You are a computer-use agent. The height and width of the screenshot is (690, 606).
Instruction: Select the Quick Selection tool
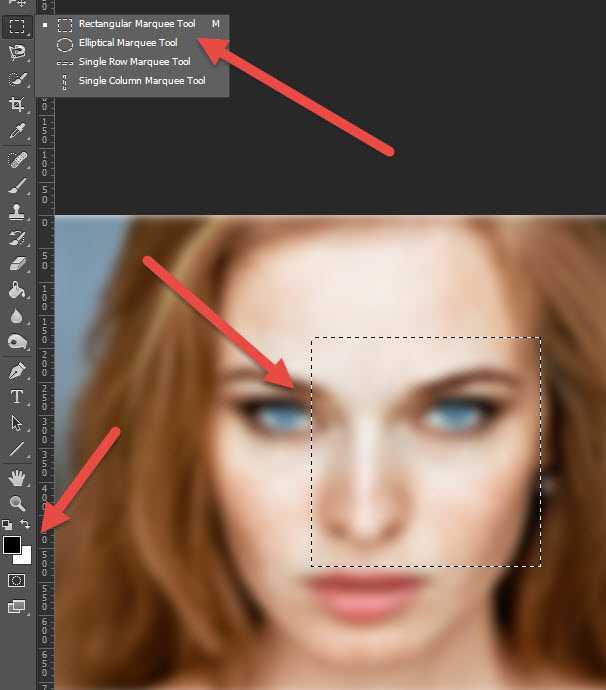pos(17,79)
